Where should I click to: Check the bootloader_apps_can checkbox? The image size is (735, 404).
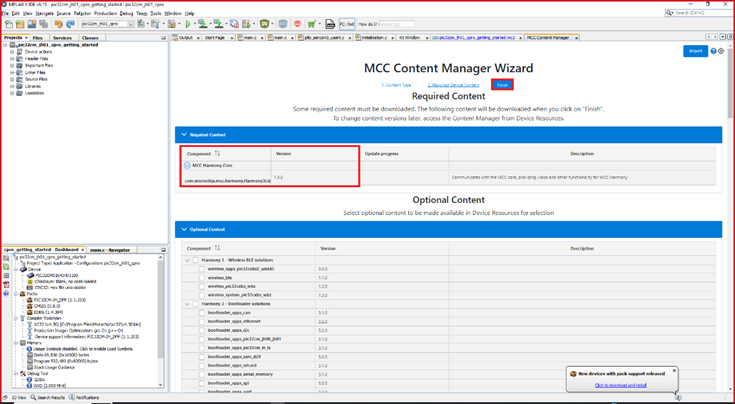(x=202, y=313)
